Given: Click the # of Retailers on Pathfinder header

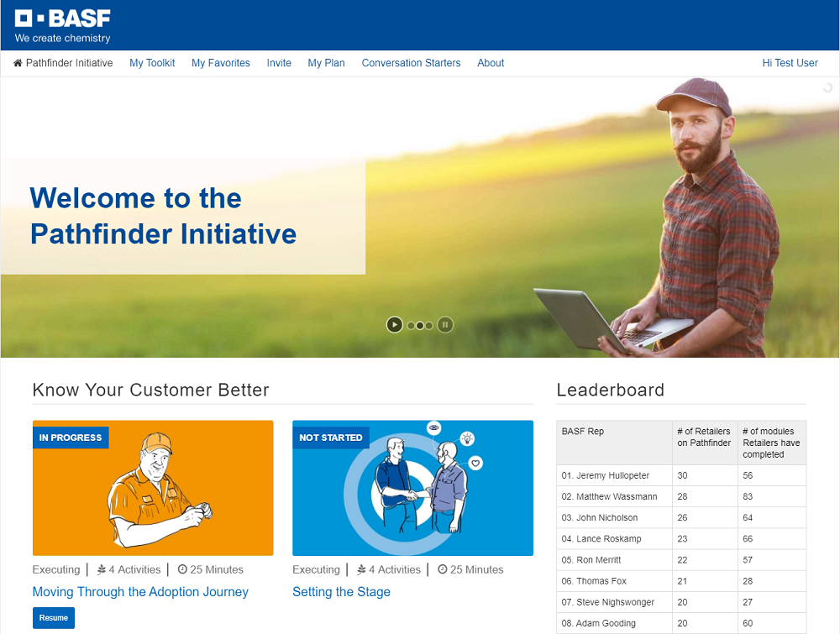Looking at the screenshot, I should point(705,443).
